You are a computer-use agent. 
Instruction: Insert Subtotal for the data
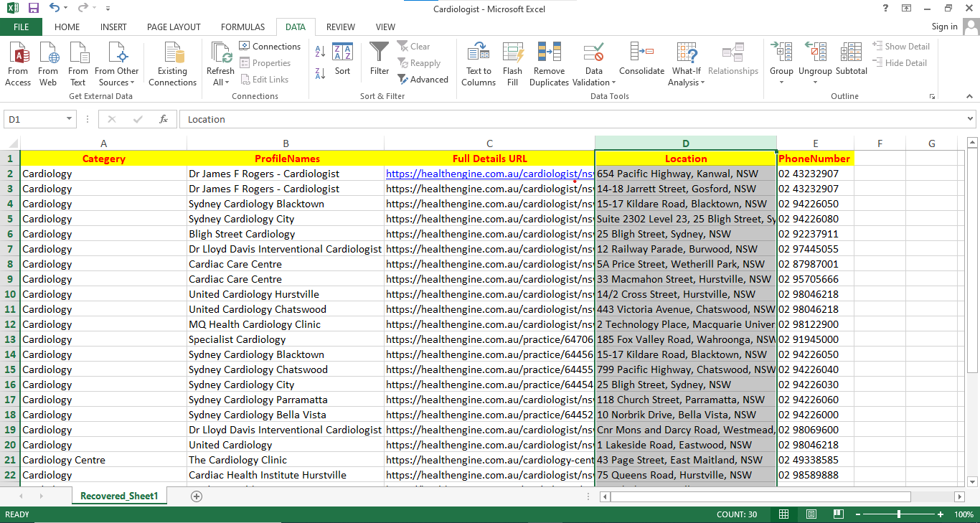(851, 63)
